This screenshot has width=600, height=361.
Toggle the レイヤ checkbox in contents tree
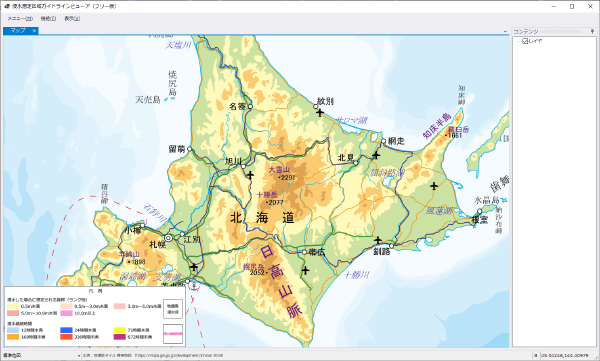(525, 41)
